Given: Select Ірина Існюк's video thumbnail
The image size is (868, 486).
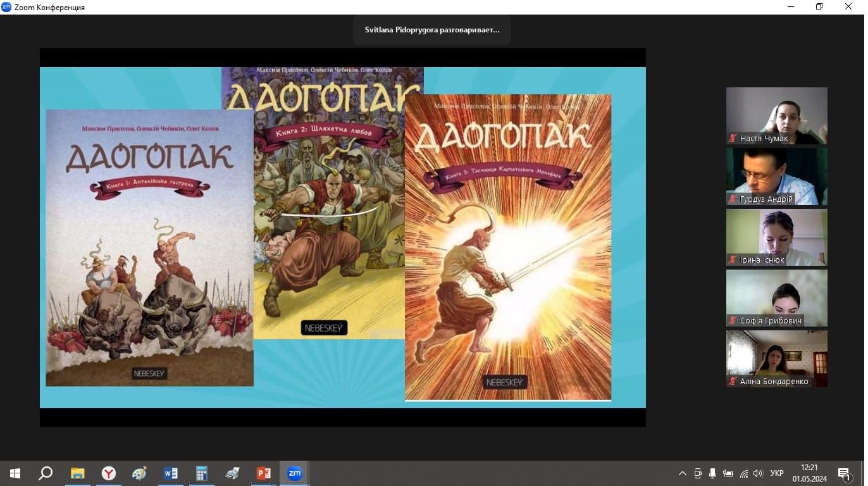Looking at the screenshot, I should tap(776, 237).
